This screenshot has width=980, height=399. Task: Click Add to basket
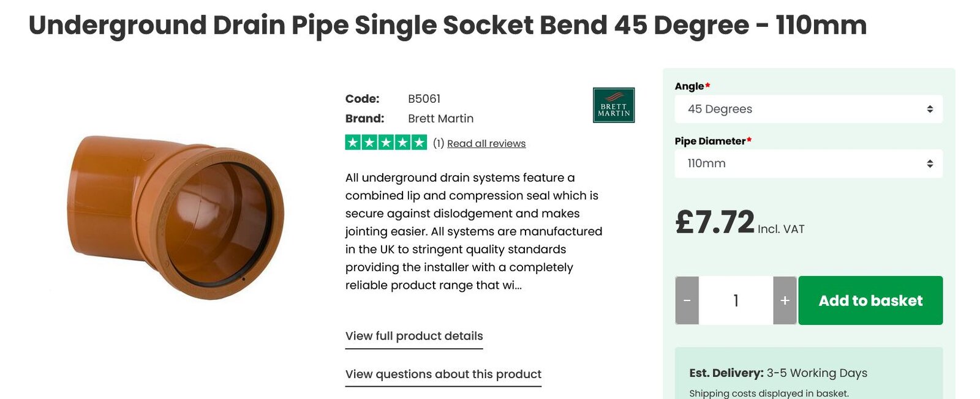click(x=870, y=300)
